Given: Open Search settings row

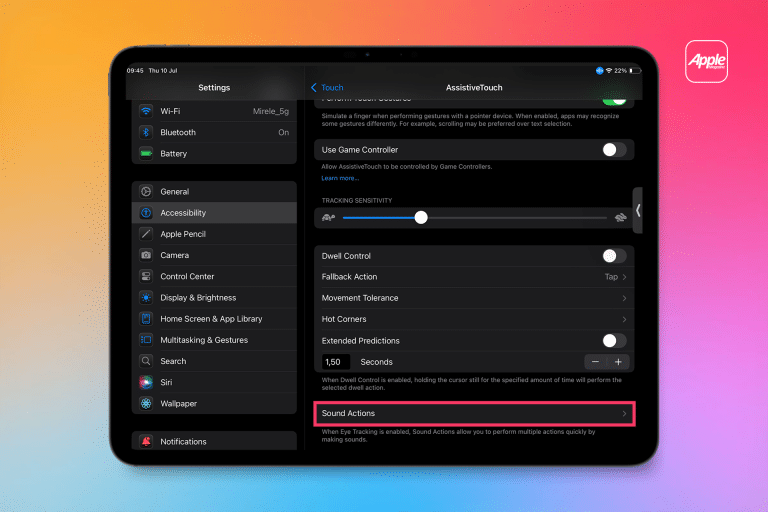Looking at the screenshot, I should 215,361.
